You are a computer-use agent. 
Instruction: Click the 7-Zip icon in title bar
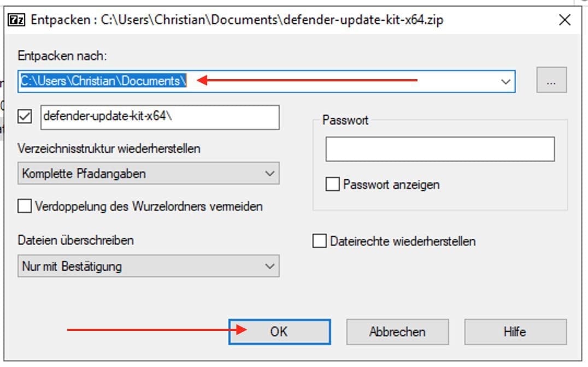16,21
